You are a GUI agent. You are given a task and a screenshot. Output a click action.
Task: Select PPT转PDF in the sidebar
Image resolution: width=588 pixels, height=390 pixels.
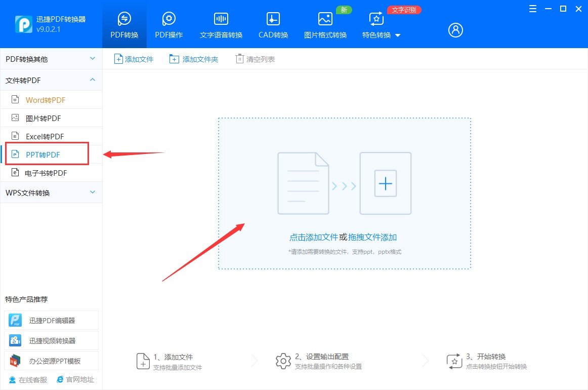52,154
